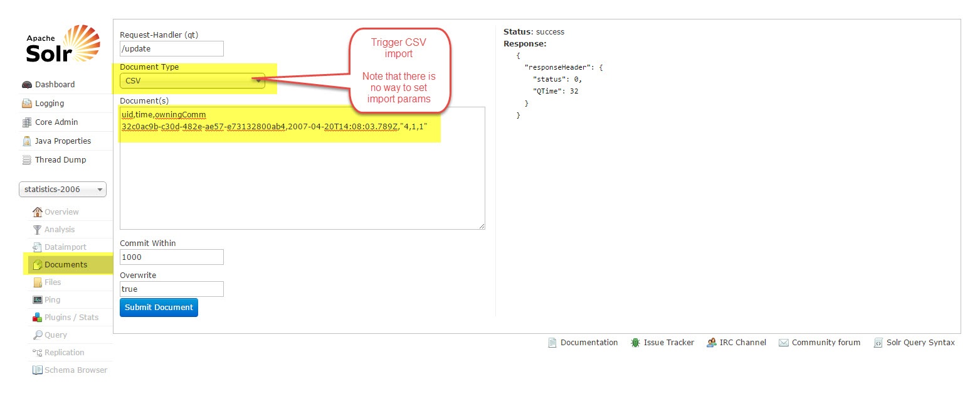The image size is (980, 418).
Task: Open the Document Type dropdown
Action: [x=192, y=81]
